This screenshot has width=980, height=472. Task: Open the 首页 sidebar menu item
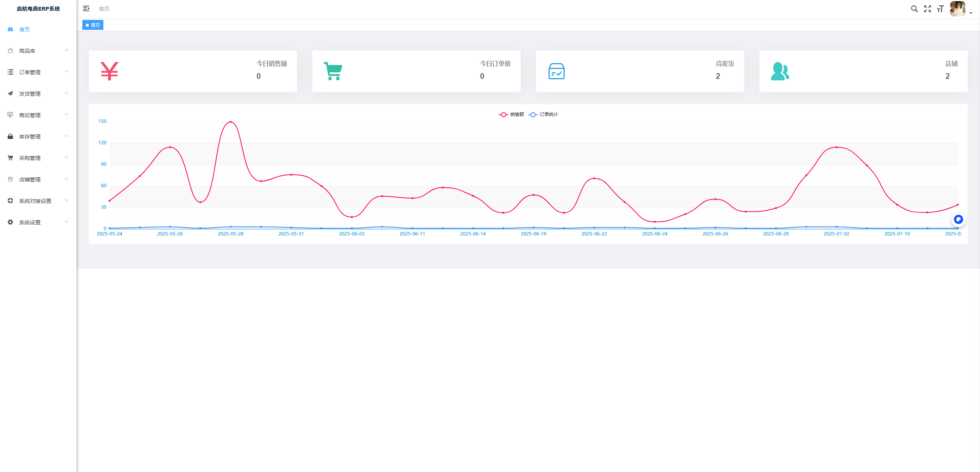pyautogui.click(x=24, y=29)
